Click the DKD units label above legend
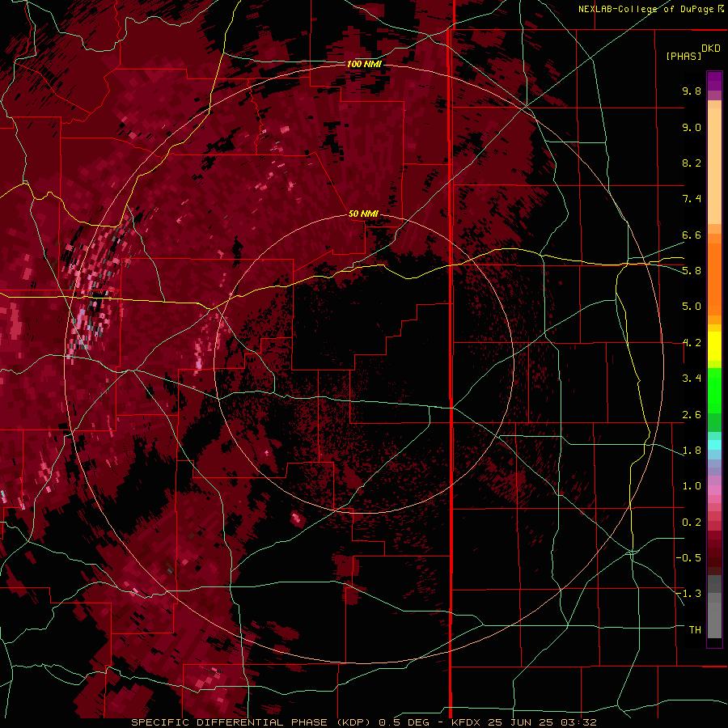This screenshot has width=728, height=728. (x=711, y=49)
